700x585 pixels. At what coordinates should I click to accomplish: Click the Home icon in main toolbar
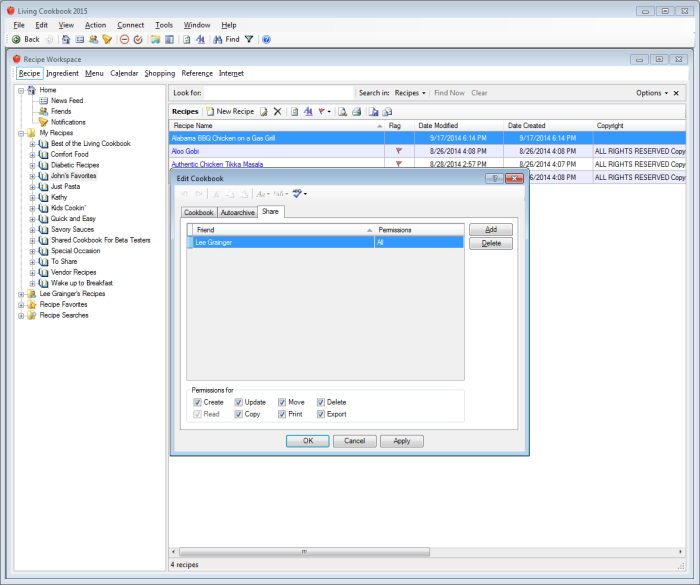pos(66,39)
